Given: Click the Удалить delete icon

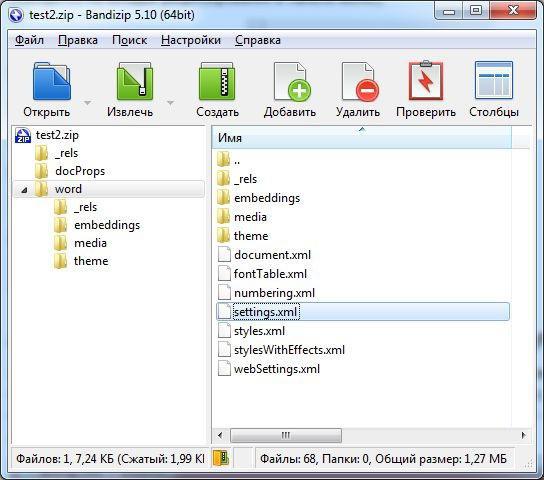Looking at the screenshot, I should pos(359,81).
